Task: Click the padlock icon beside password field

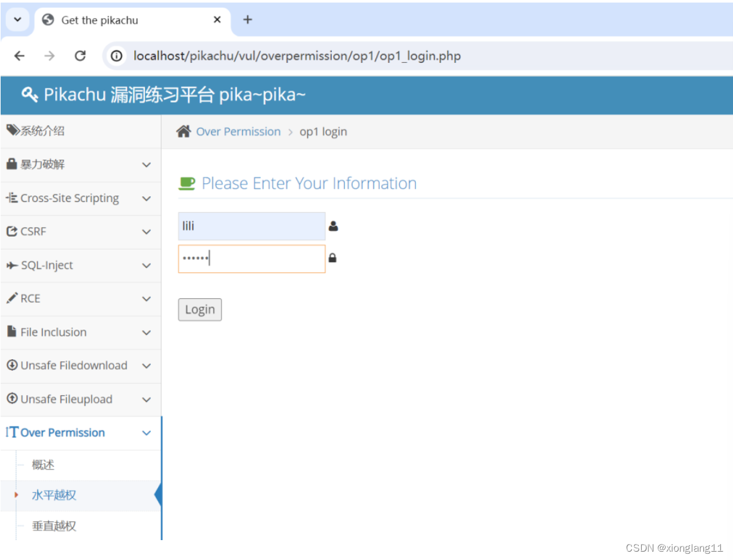Action: (x=332, y=258)
